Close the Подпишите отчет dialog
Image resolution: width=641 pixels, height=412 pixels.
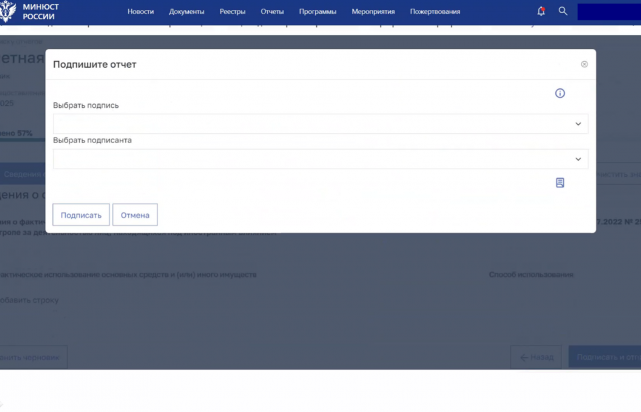584,64
